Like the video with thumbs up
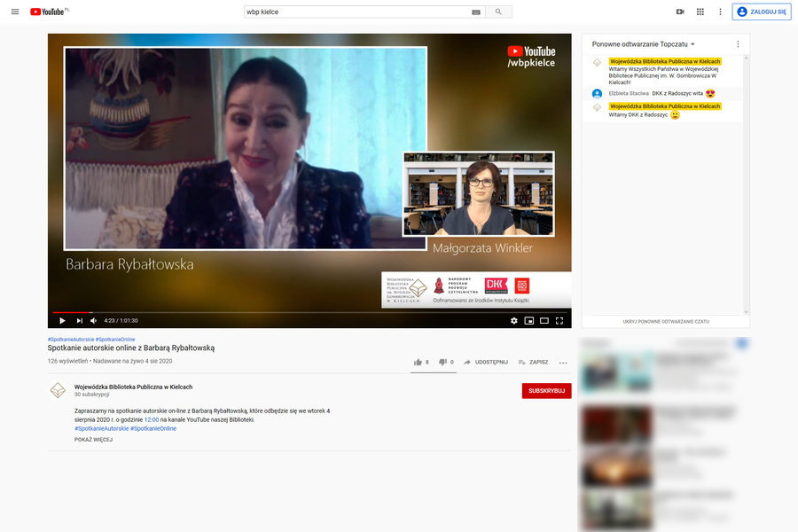798x532 pixels. coord(421,362)
